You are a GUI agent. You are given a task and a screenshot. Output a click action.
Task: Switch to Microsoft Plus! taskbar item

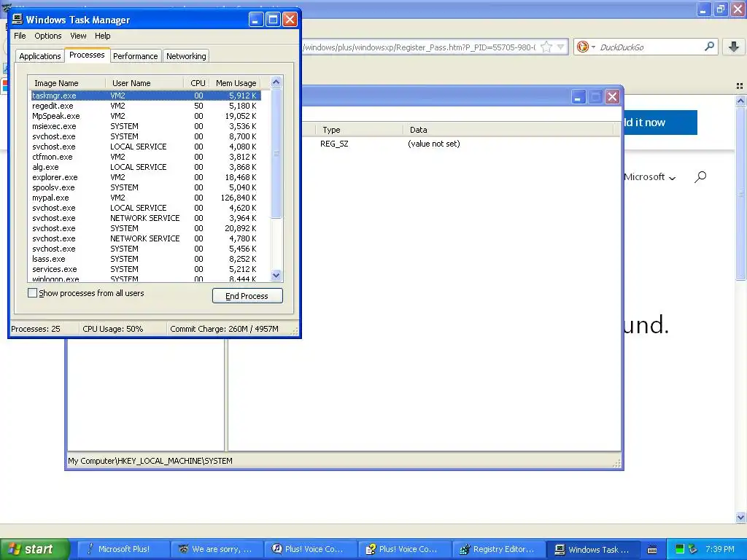pos(123,549)
